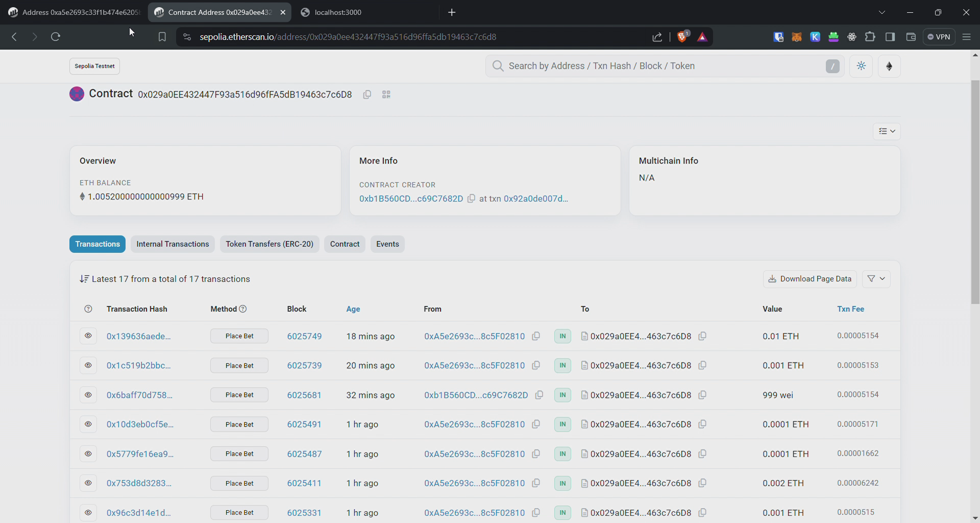Open the Brave Shields lion icon
Viewport: 980px width, 523px height.
[x=682, y=37]
